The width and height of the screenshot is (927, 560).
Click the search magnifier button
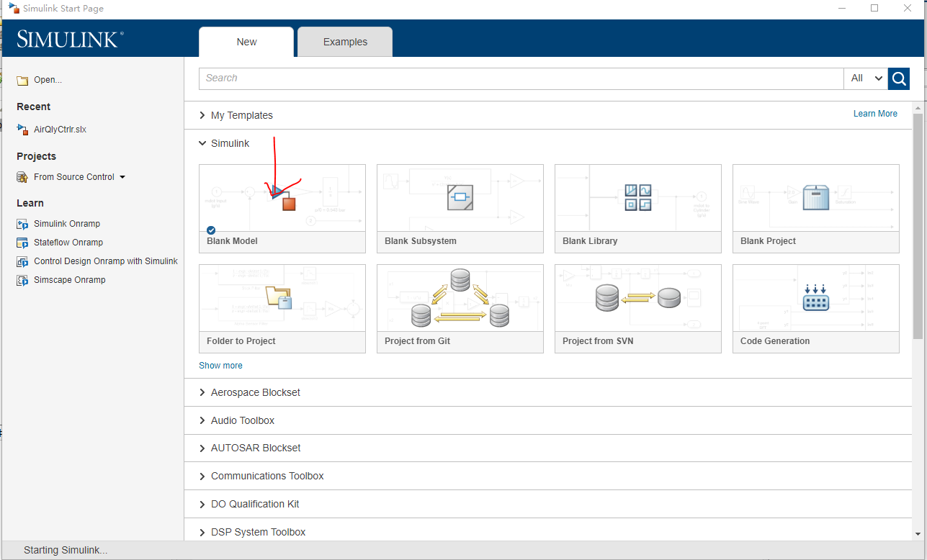pos(899,78)
